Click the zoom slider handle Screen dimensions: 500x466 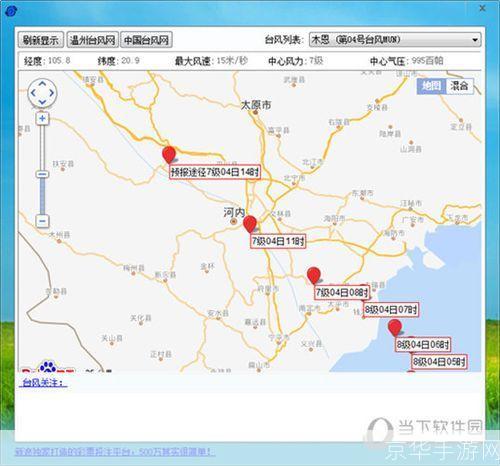pyautogui.click(x=42, y=174)
